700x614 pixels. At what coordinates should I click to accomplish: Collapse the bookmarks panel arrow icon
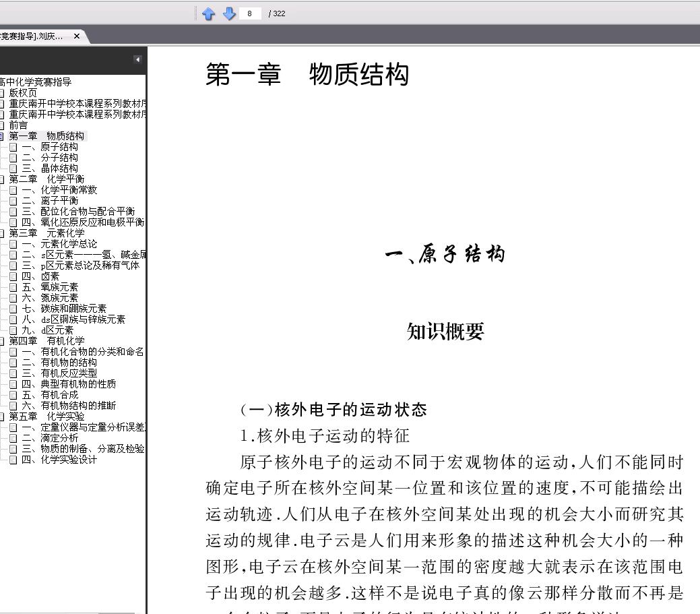coord(137,59)
